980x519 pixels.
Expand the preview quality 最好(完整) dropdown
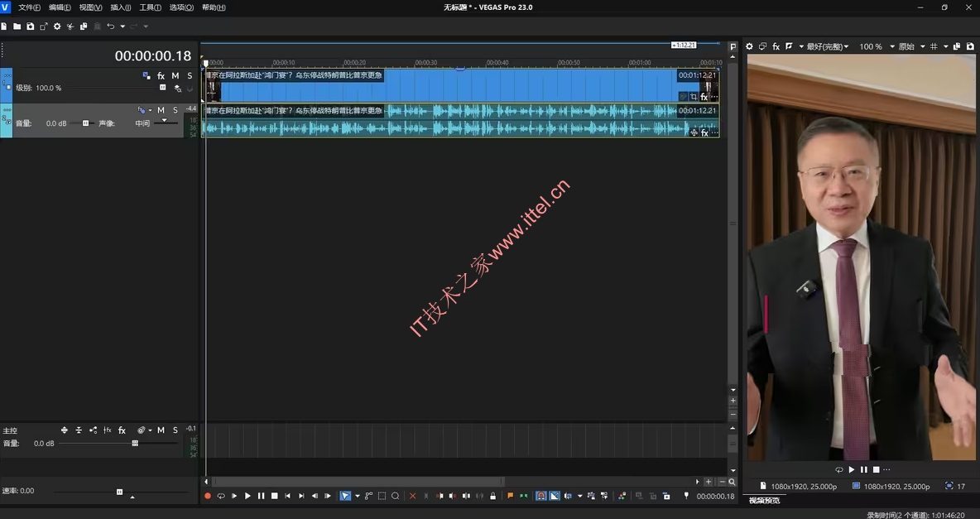tap(828, 47)
